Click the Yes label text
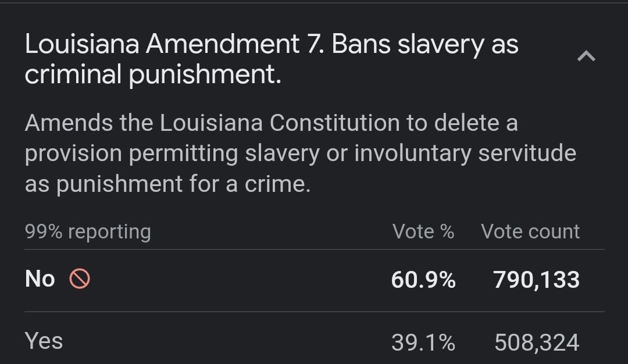The image size is (628, 364). (x=43, y=341)
